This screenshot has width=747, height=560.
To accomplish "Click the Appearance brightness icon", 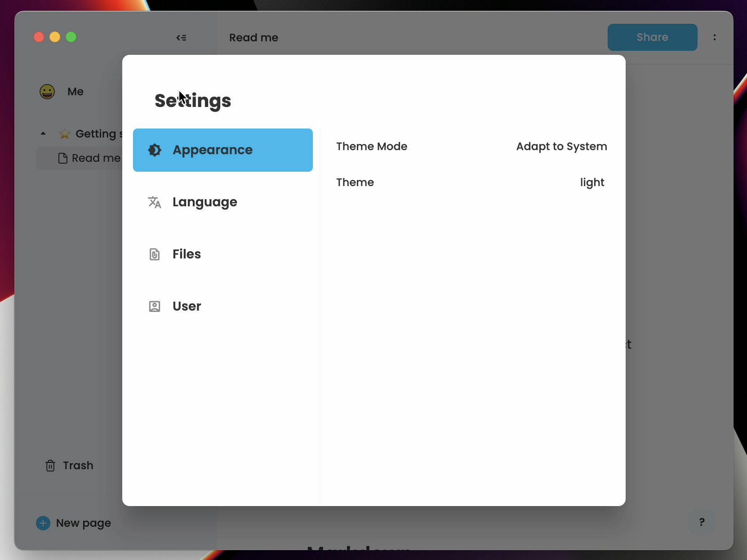I will 155,150.
